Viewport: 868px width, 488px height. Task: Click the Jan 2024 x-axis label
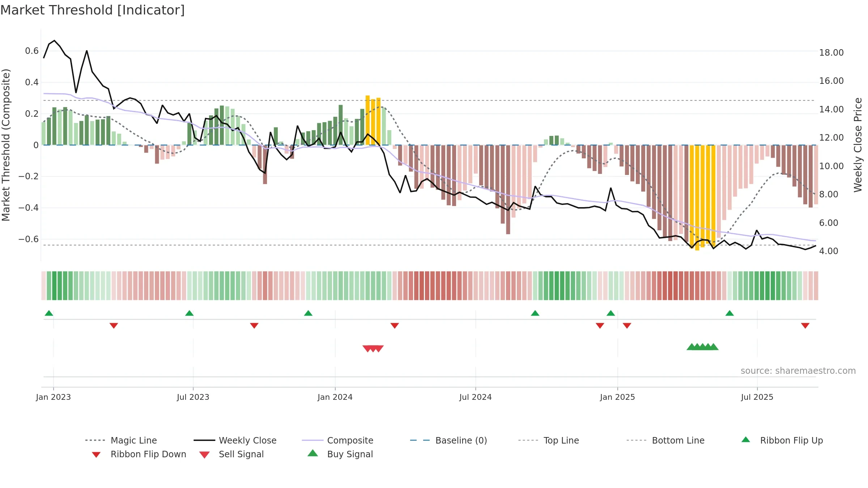click(x=335, y=397)
